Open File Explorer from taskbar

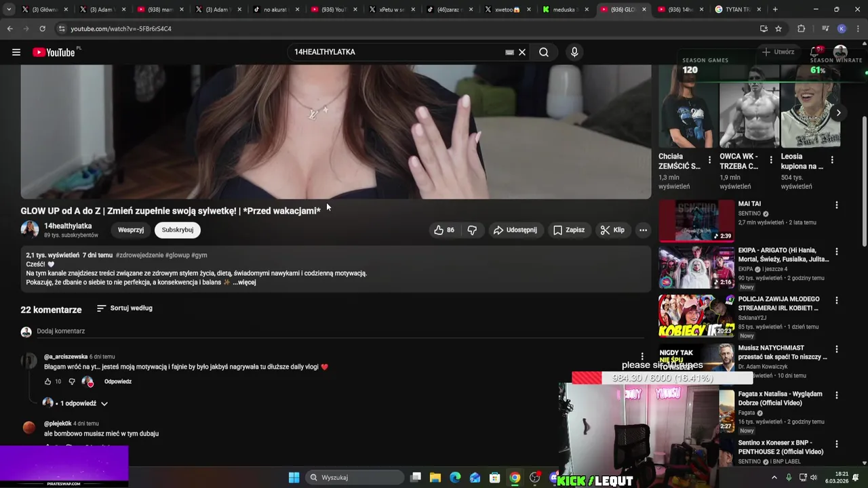(x=435, y=478)
